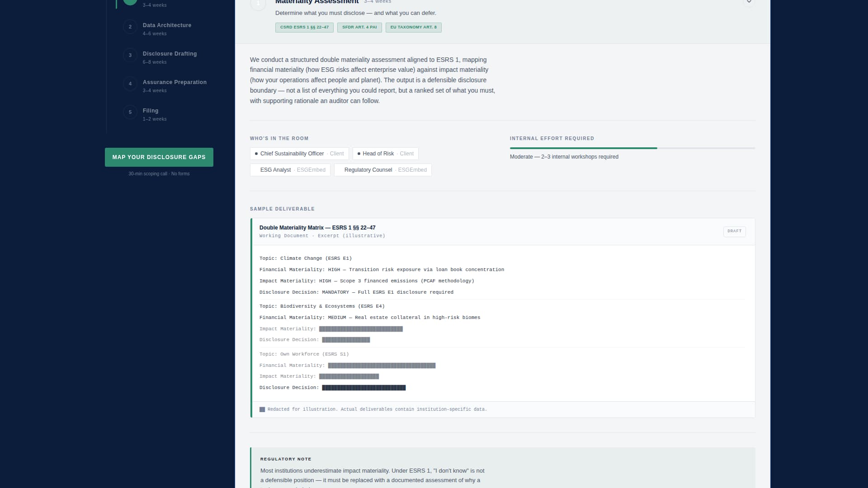868x488 pixels.
Task: Click the Map Your Disclosure Gaps button
Action: 159,157
